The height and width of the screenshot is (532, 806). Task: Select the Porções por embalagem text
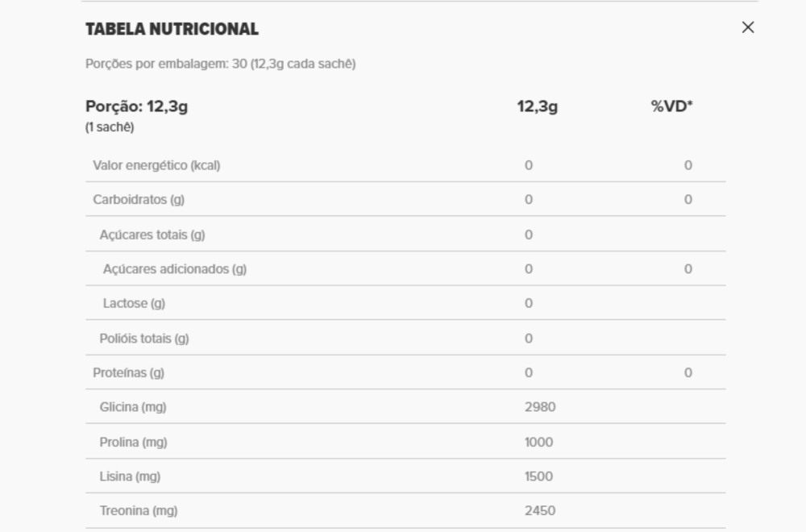[221, 64]
